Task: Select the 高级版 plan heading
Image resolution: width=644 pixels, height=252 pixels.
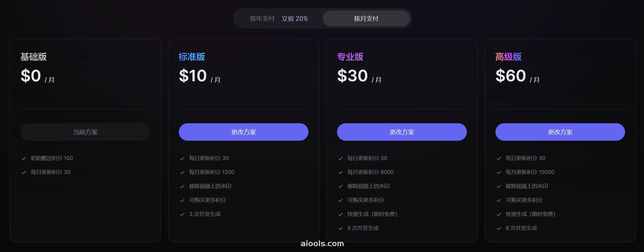Action: point(508,57)
